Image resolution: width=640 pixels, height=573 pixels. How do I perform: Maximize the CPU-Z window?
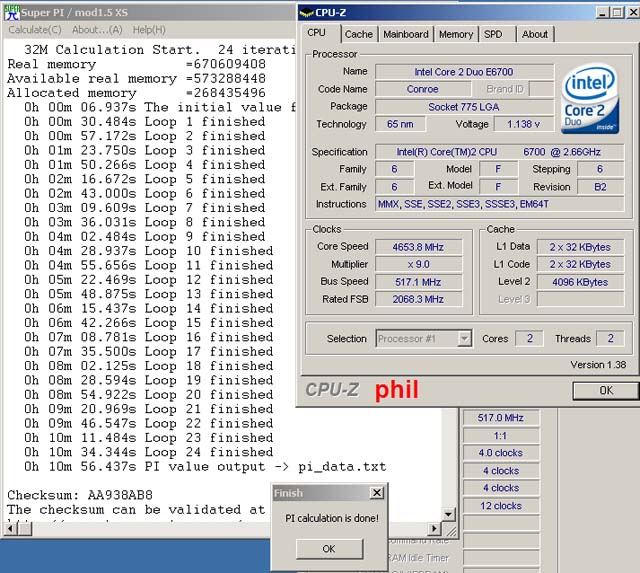click(617, 13)
